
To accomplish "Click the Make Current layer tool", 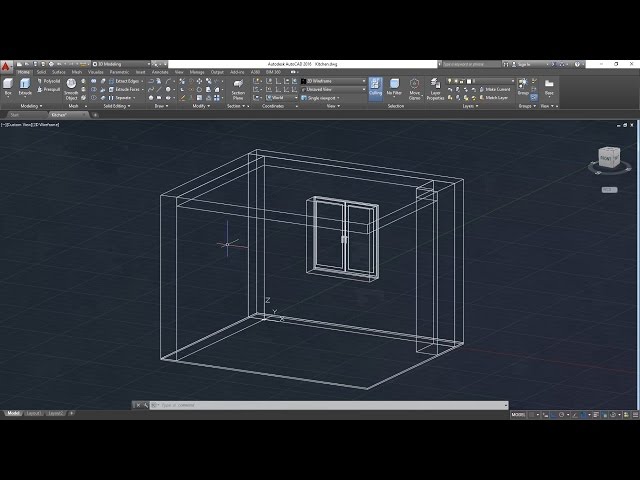I will (x=495, y=89).
